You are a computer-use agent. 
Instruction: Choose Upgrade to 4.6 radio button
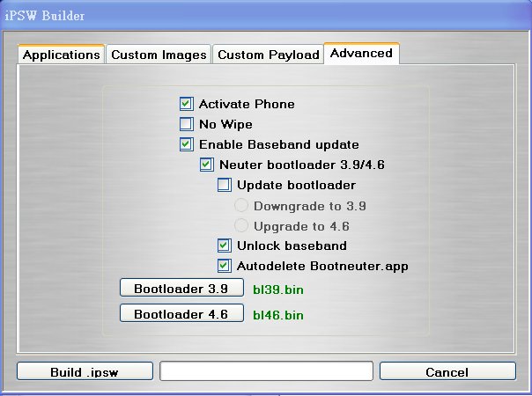(241, 225)
